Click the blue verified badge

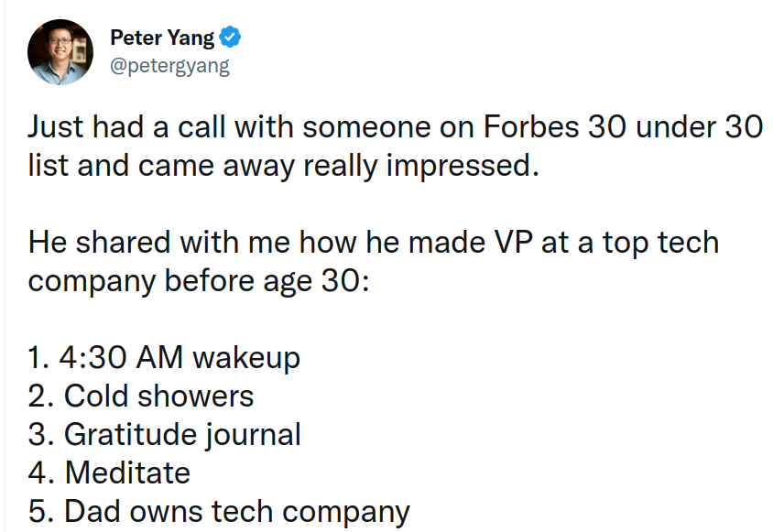(233, 38)
